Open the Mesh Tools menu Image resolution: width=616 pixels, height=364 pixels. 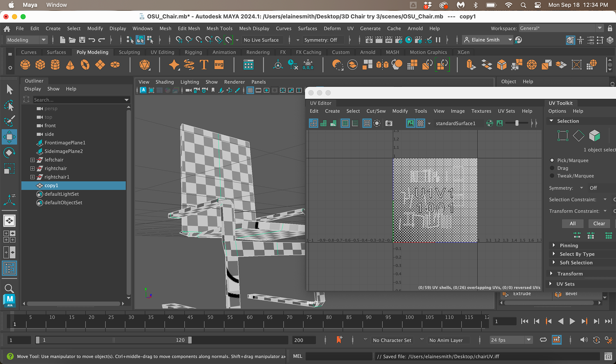219,28
